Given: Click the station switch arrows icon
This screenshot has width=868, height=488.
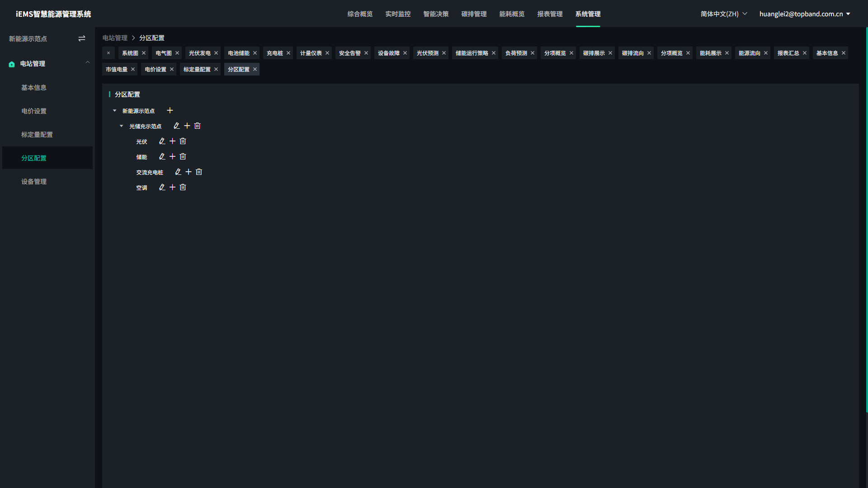Looking at the screenshot, I should [82, 39].
